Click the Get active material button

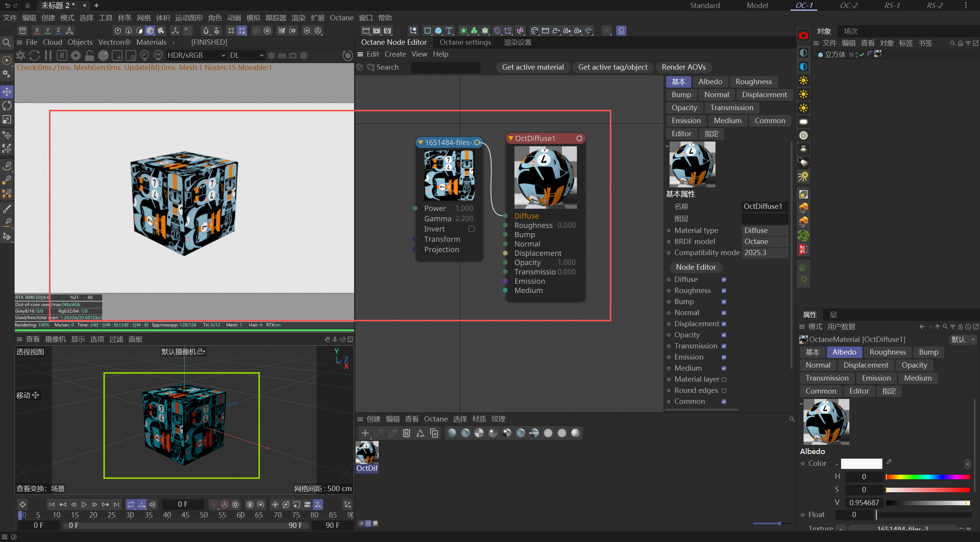point(532,67)
